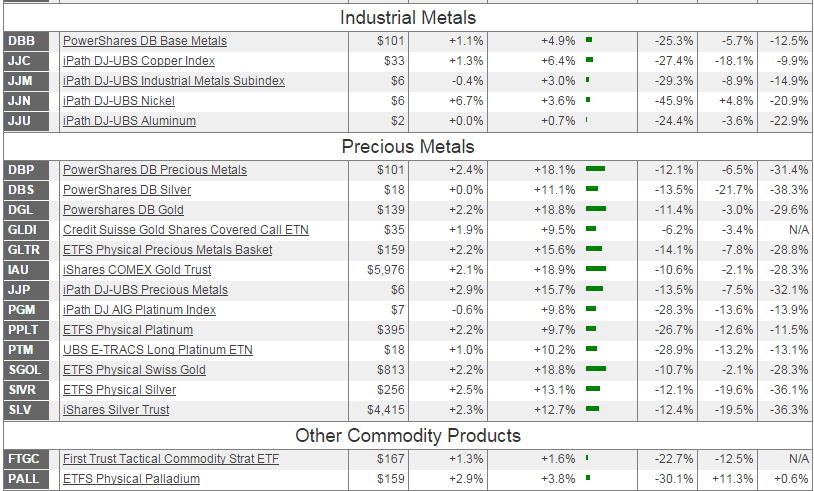Screen dimensions: 814x491
Task: Select the GLTR ticker symbol cell
Action: [24, 250]
